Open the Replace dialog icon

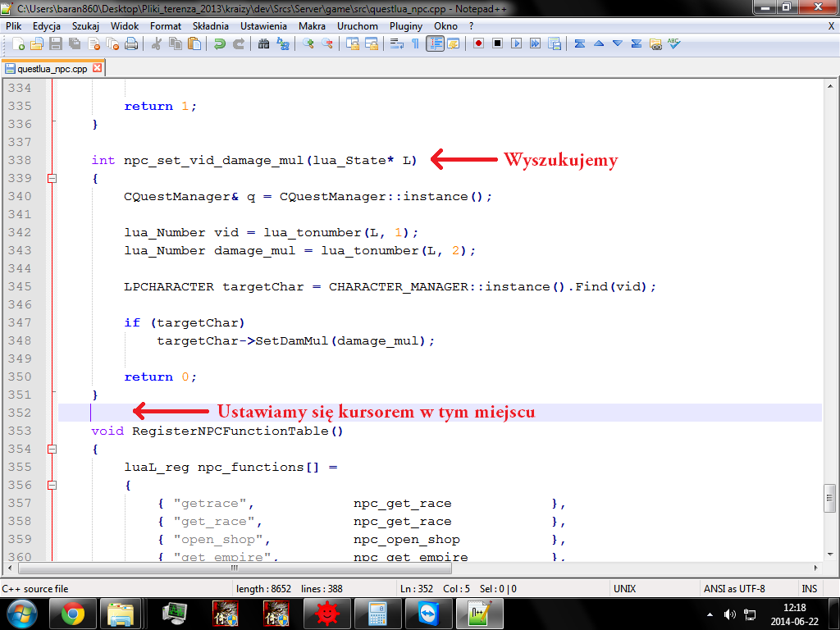click(282, 44)
